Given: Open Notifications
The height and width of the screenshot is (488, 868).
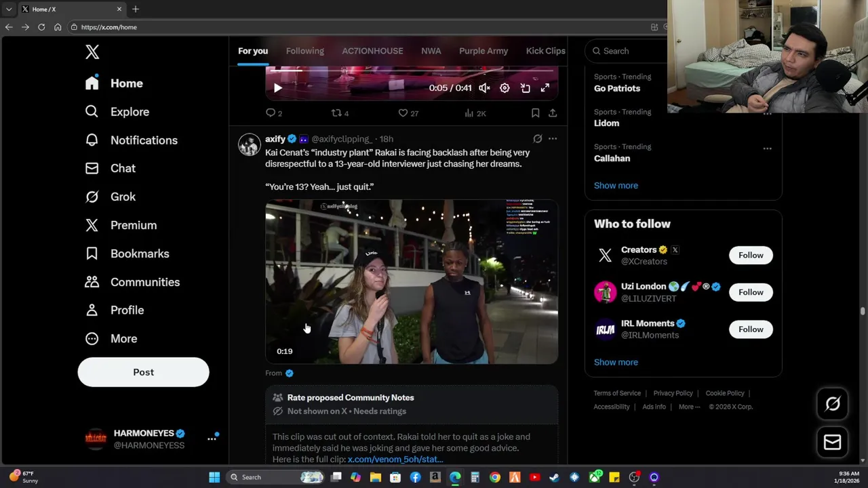Looking at the screenshot, I should coord(131,140).
